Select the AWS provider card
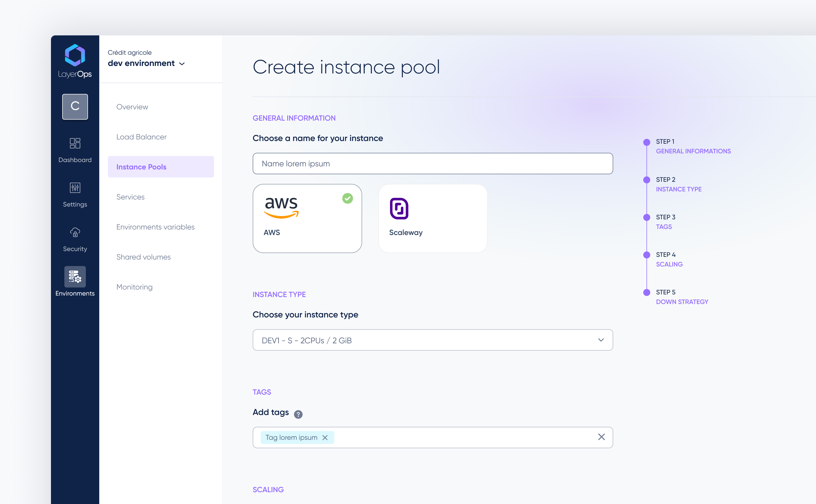The height and width of the screenshot is (504, 816). pyautogui.click(x=307, y=218)
